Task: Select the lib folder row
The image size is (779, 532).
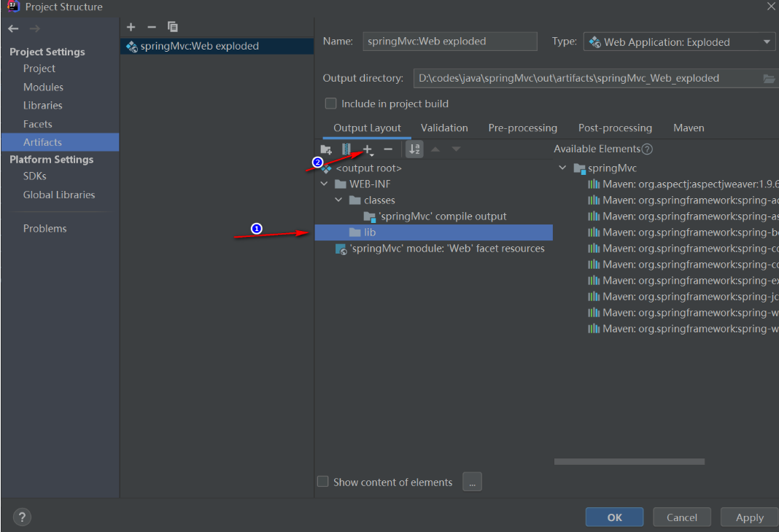Action: (x=433, y=232)
